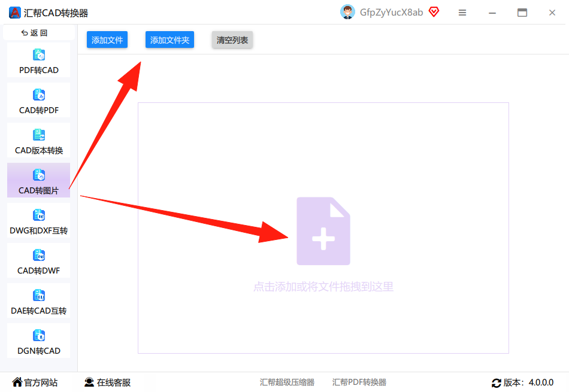This screenshot has width=569, height=392.
Task: Open the user avatar profile
Action: click(x=347, y=13)
